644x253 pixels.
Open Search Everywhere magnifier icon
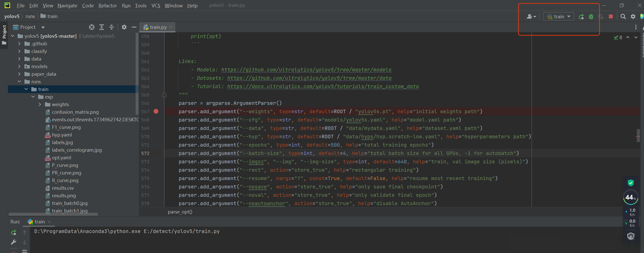click(x=623, y=17)
